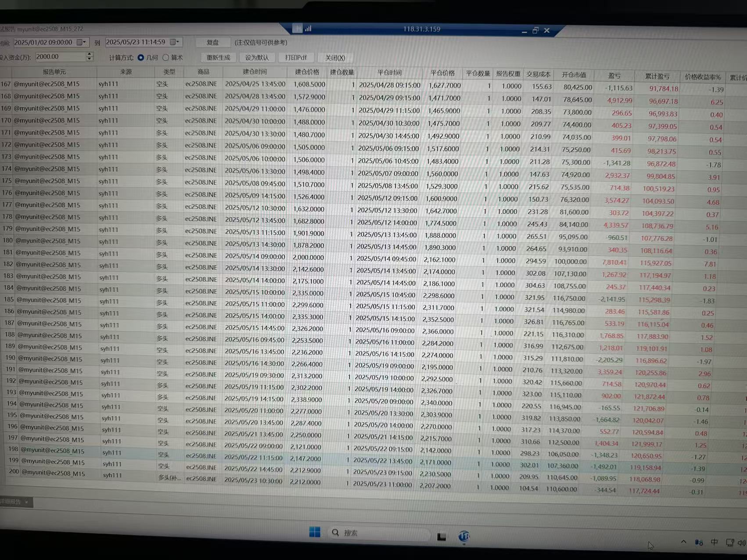Sort by the 建仓时间 column header
The image size is (747, 560).
(x=255, y=72)
